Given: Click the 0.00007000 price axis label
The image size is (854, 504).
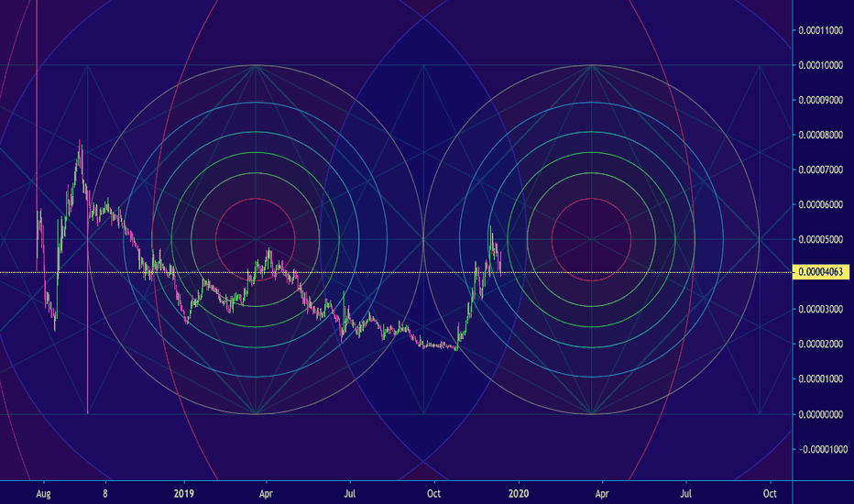Looking at the screenshot, I should pos(821,170).
